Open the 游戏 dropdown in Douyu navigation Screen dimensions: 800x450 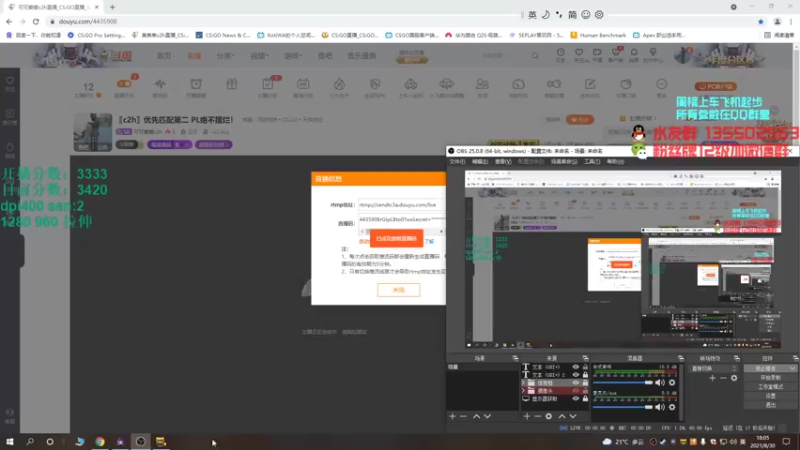tap(292, 56)
